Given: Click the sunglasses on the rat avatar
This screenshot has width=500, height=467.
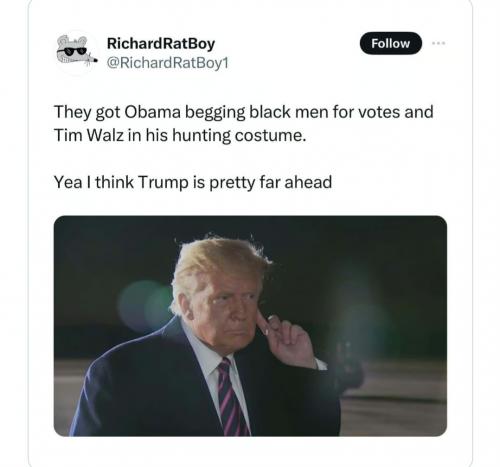Looking at the screenshot, I should (x=73, y=51).
